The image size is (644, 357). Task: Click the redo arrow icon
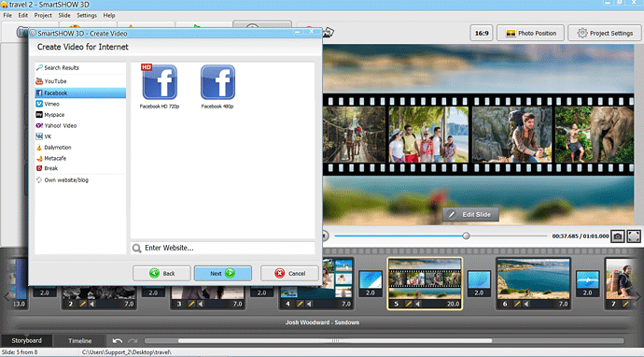[133, 340]
